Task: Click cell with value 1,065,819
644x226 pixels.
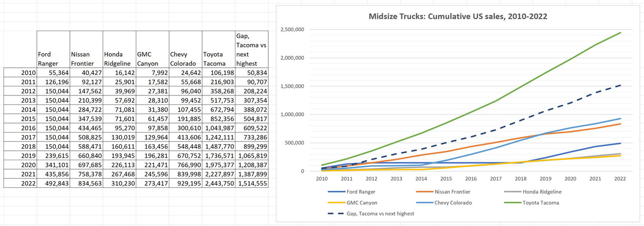Action: click(252, 155)
